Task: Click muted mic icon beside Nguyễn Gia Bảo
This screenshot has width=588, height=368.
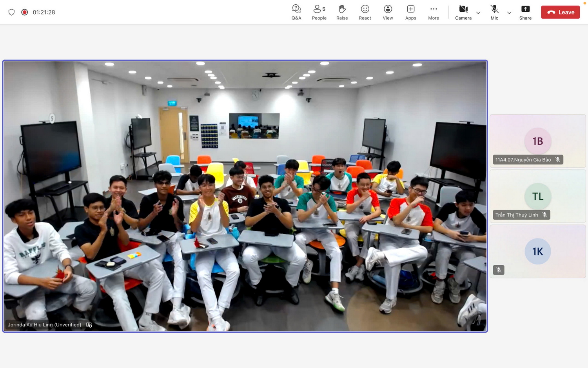Action: 557,160
